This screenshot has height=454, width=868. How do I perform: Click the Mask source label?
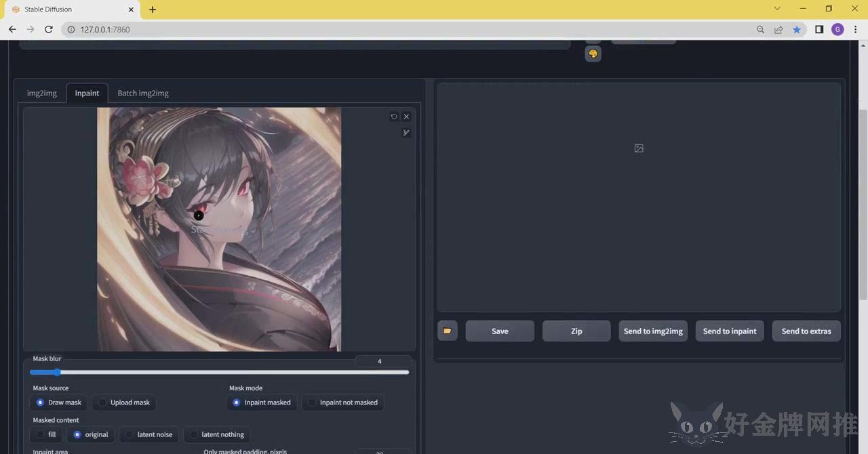51,388
